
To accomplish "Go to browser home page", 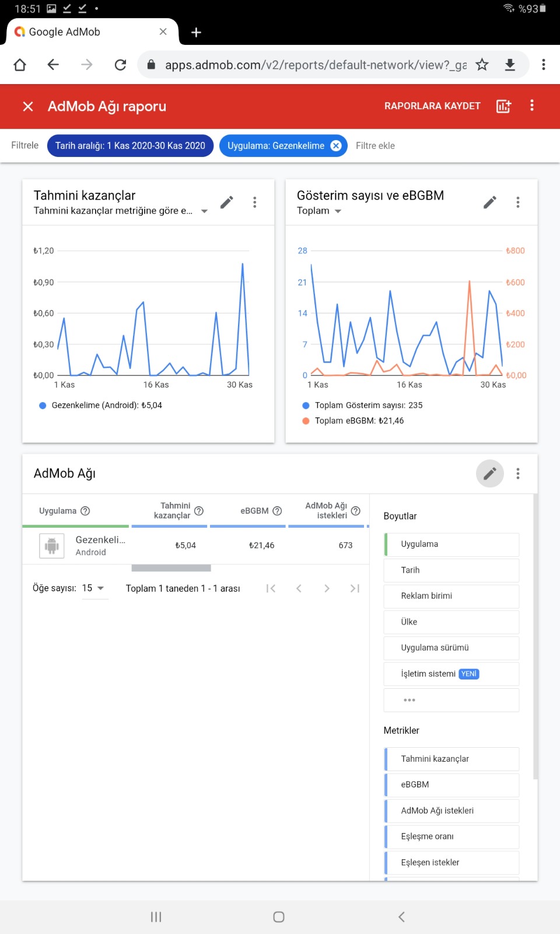I will point(20,65).
